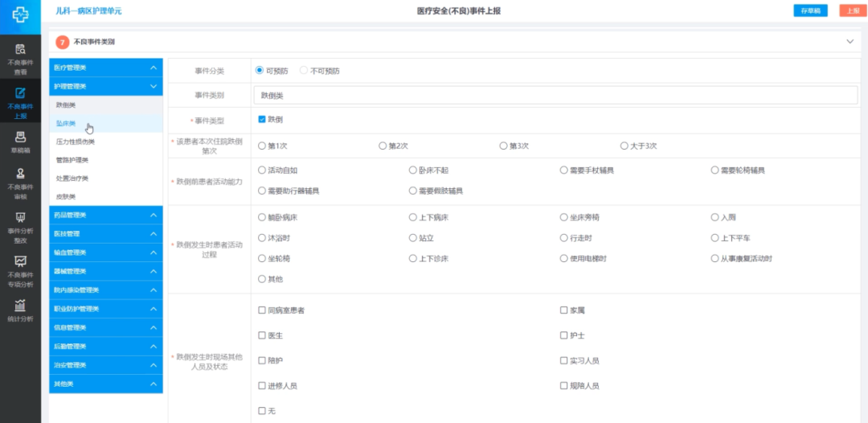The width and height of the screenshot is (868, 423).
Task: Expand 院内感染管理类 category
Action: 106,290
